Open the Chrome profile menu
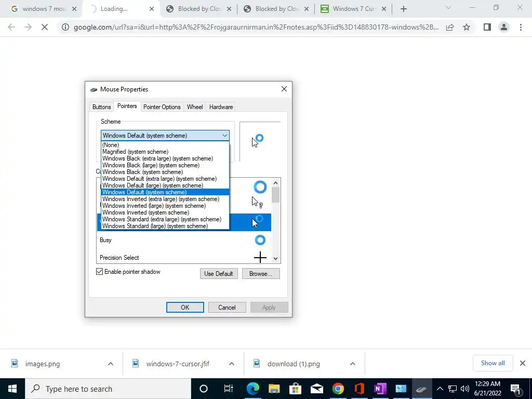Image resolution: width=532 pixels, height=399 pixels. (504, 27)
